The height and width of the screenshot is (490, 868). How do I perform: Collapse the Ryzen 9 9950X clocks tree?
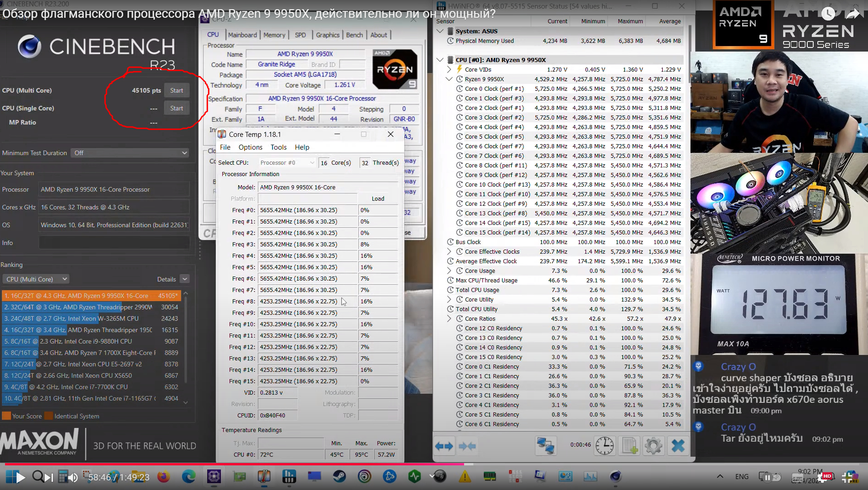(x=449, y=79)
